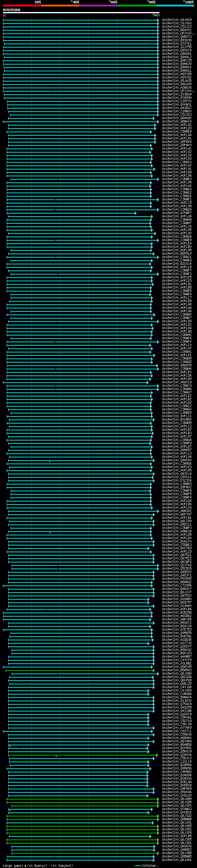Open hit UniRef100_B9SD38
The image size is (197, 868).
point(177,40)
